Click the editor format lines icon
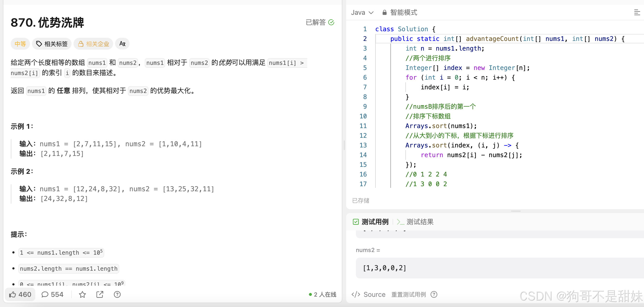 pyautogui.click(x=637, y=13)
